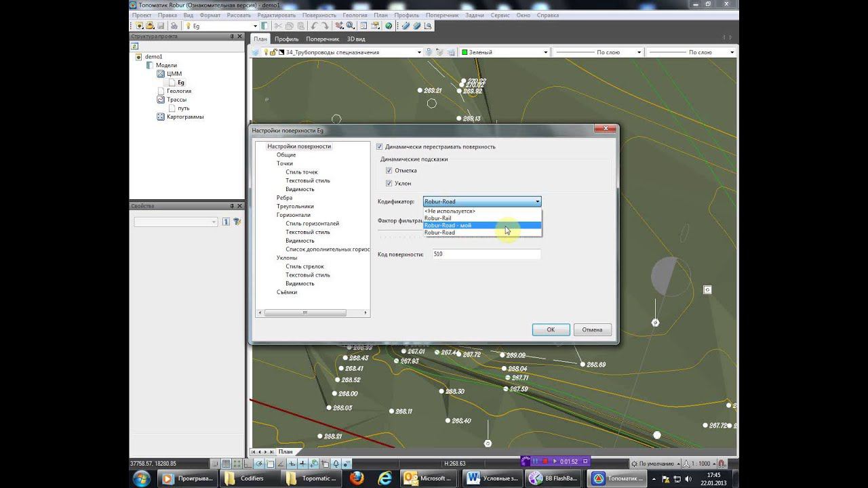This screenshot has width=868, height=488.
Task: Pause the screen recording overlay
Action: tap(535, 462)
